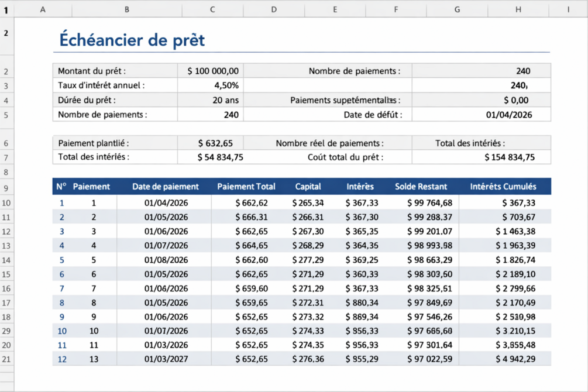Select the date cell '01/08/2026'
Viewport: 588px width, 392px height.
pos(166,260)
